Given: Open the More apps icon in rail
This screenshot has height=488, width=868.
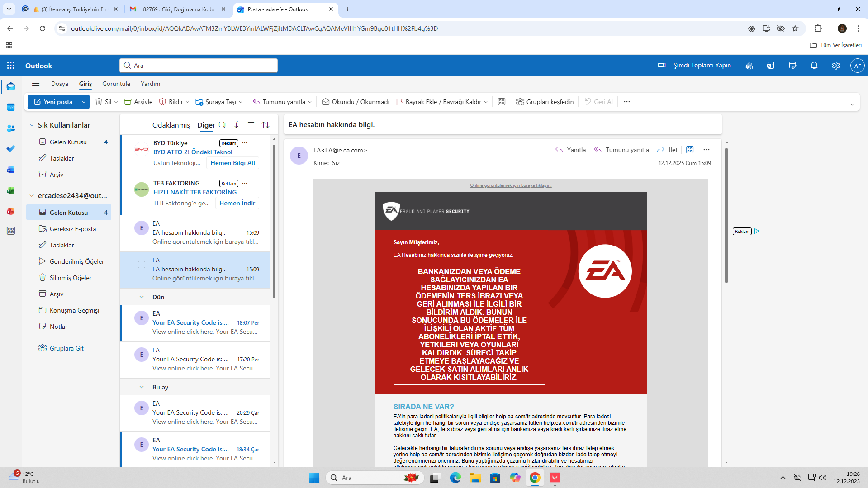Looking at the screenshot, I should click(x=11, y=231).
